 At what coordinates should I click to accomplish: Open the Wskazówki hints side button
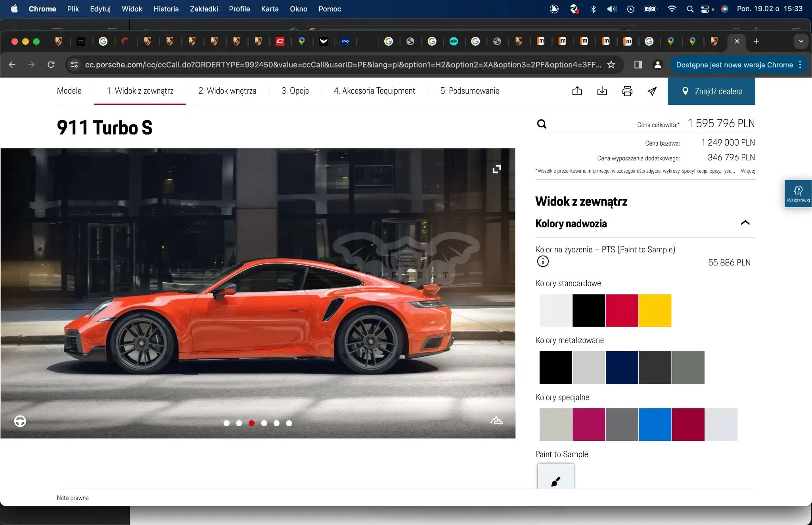click(798, 194)
